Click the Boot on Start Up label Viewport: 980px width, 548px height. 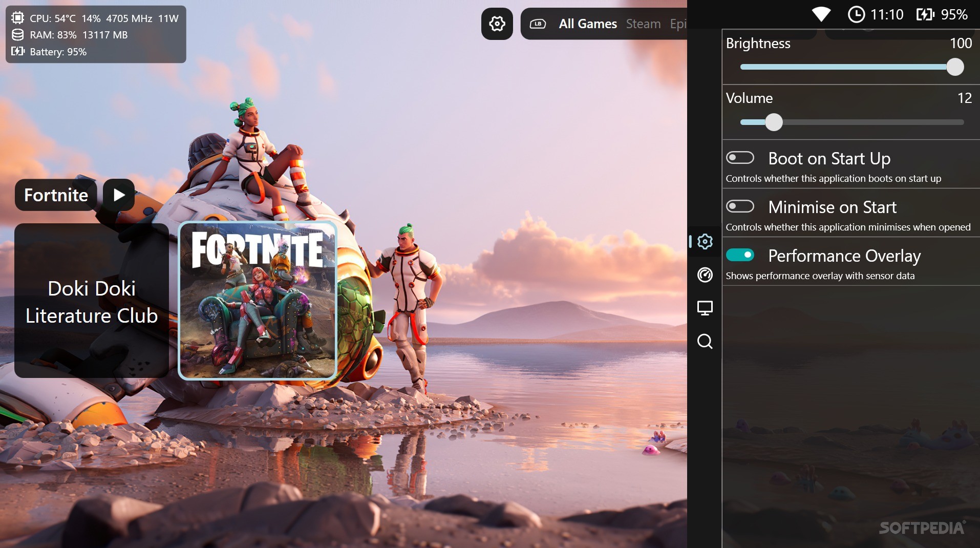tap(829, 159)
